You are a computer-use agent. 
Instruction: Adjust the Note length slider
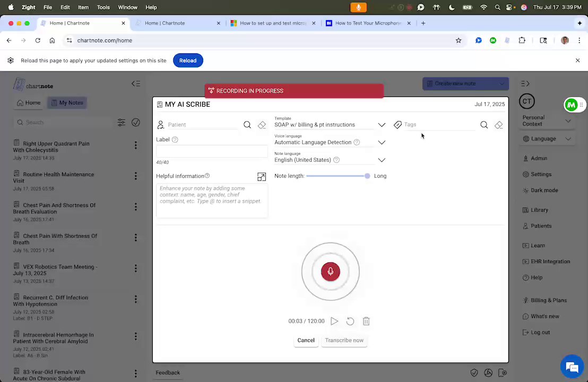[367, 176]
